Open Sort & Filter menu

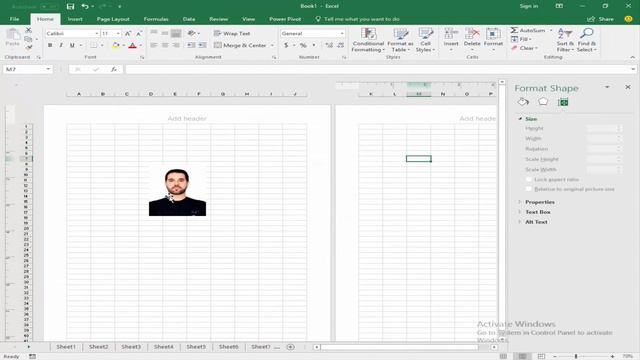click(565, 40)
